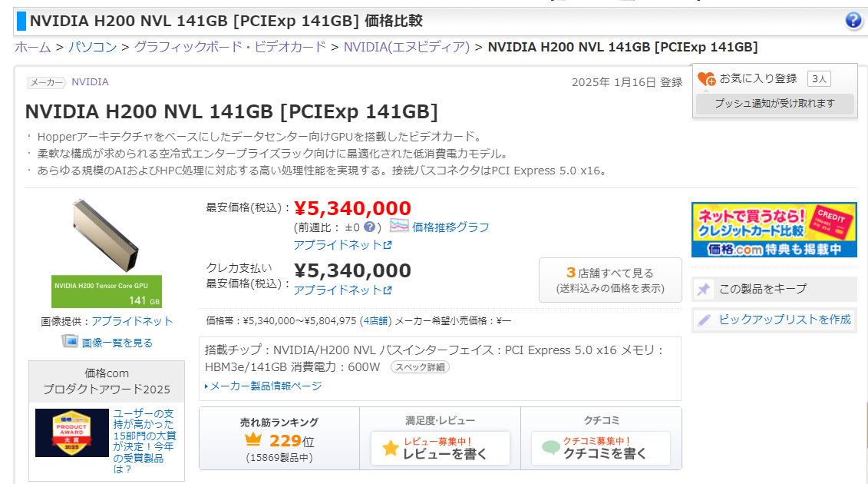The image size is (868, 484).
Task: Click the star review icon
Action: (391, 449)
